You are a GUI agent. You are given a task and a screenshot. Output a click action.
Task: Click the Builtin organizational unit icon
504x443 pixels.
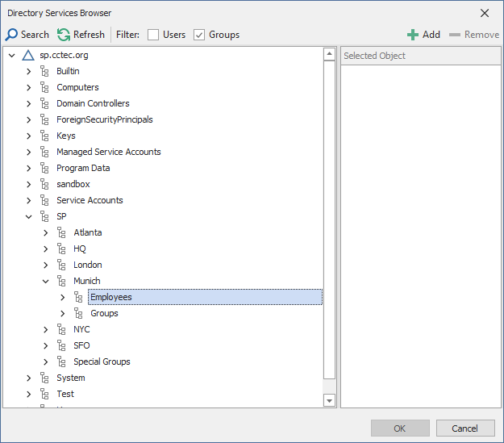[x=45, y=71]
